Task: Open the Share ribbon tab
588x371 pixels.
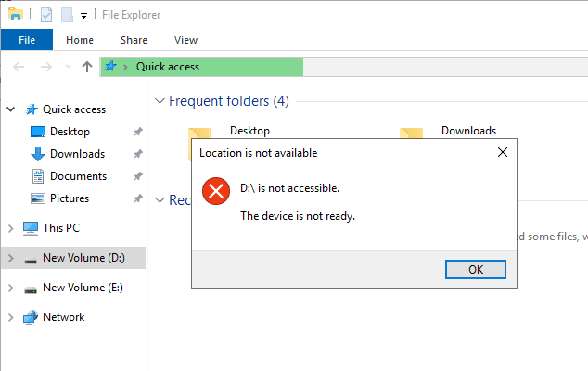Action: tap(134, 40)
